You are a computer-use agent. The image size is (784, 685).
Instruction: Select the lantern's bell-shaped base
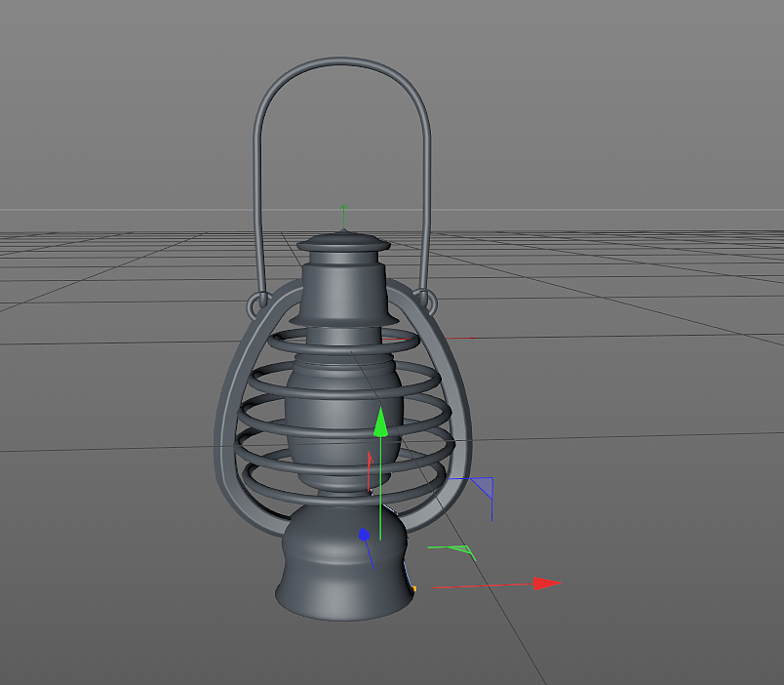click(x=344, y=565)
